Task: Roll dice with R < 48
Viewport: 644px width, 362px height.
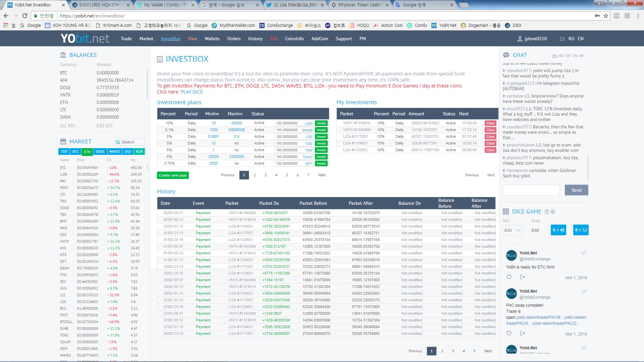Action: click(x=558, y=230)
